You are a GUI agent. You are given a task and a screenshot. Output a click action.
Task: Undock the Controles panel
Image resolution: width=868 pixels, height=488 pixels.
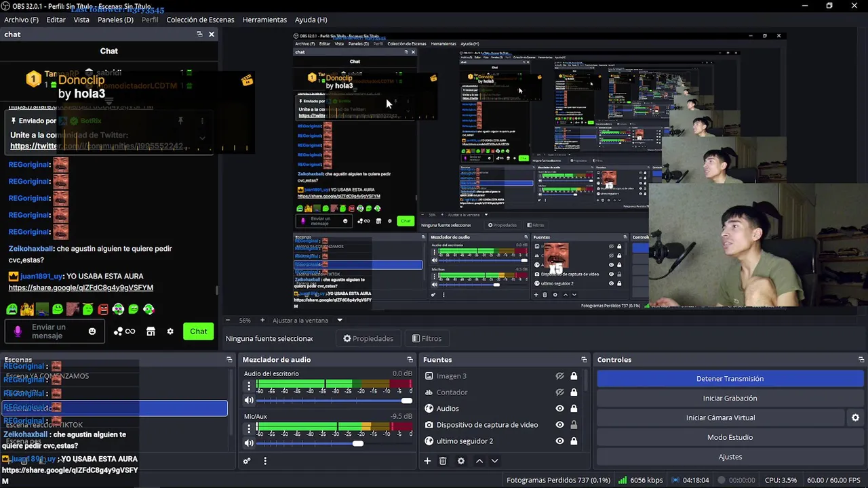861,360
